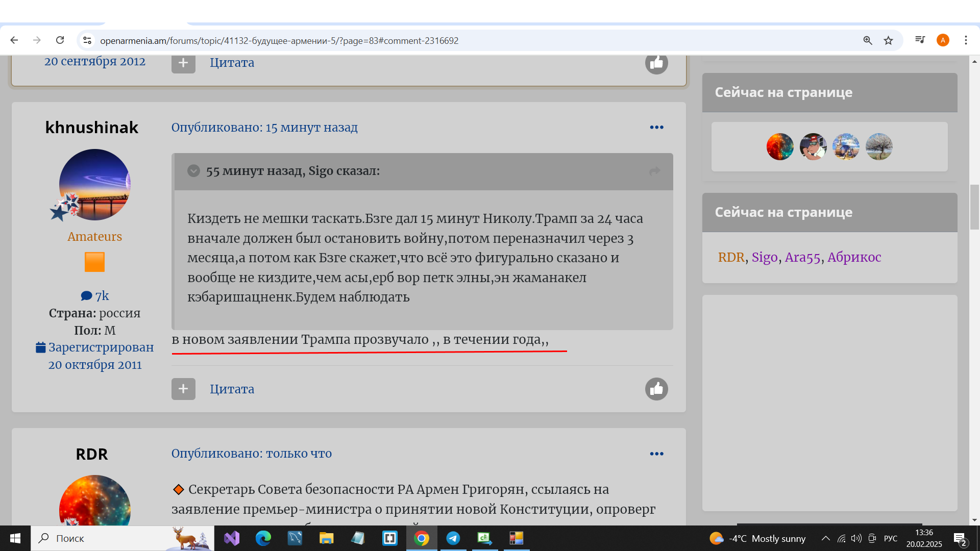Open the cartoon face avatar in sidebar

point(813,147)
